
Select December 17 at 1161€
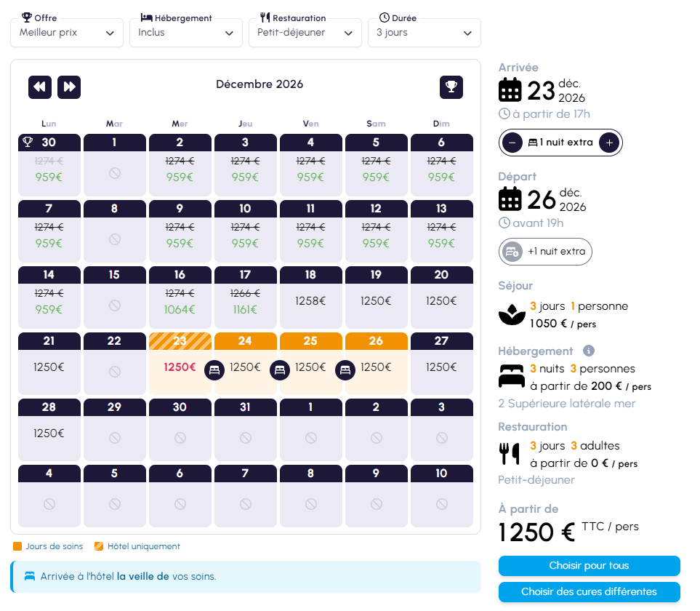pyautogui.click(x=246, y=297)
